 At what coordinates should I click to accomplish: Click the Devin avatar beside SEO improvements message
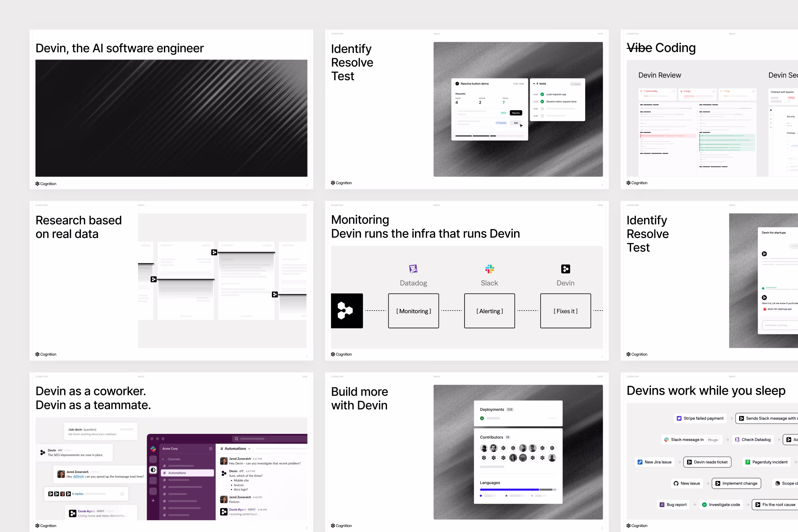(43, 453)
